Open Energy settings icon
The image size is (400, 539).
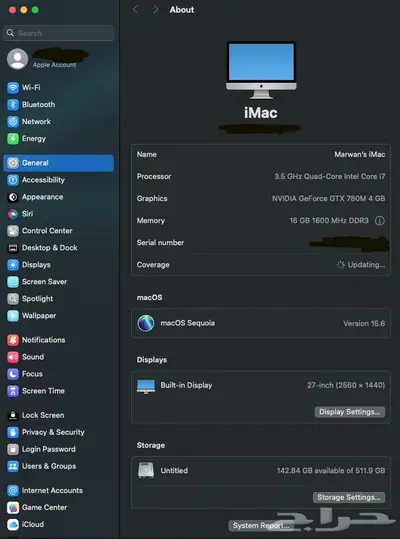13,139
